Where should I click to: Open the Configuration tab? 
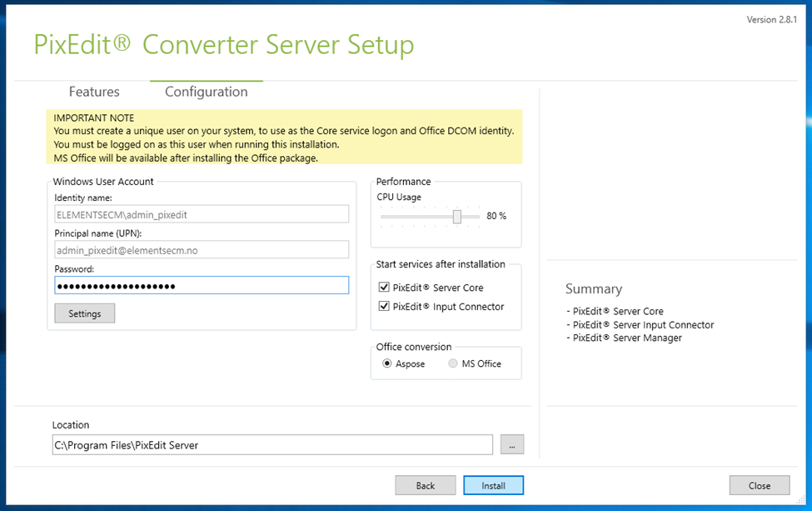206,92
